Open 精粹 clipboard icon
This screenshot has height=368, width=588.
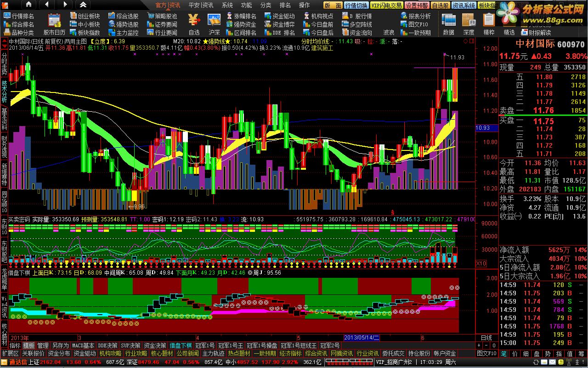(489, 24)
